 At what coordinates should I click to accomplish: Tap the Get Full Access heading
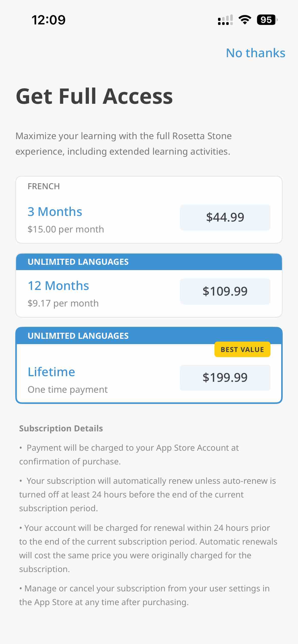[x=94, y=96]
